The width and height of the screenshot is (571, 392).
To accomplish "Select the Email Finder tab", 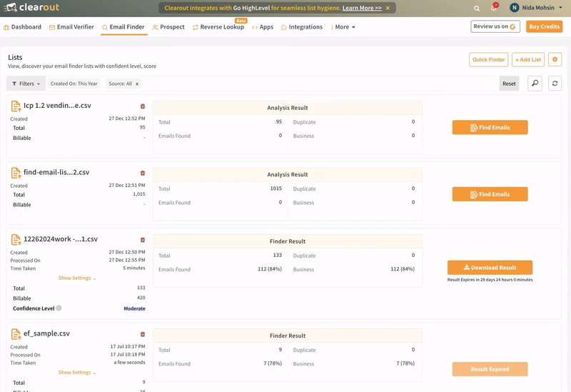I will pyautogui.click(x=123, y=27).
